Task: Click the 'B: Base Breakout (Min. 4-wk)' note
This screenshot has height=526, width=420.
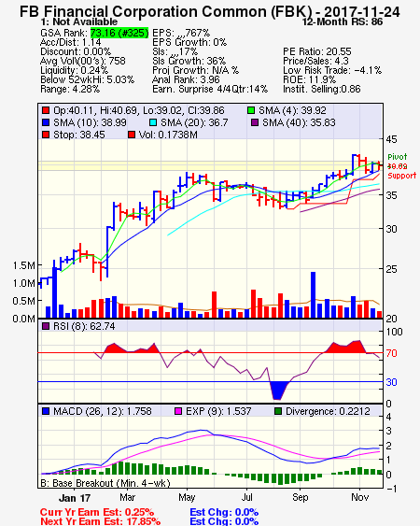Action: [x=105, y=483]
